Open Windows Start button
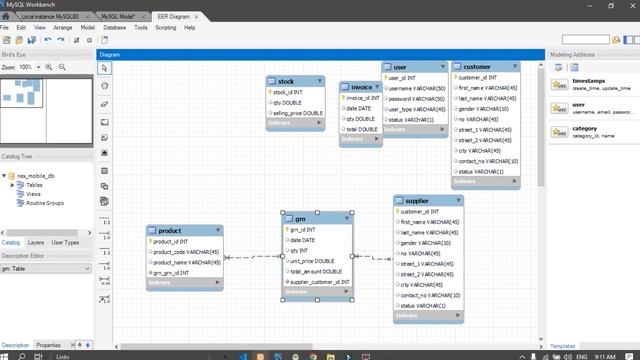Image resolution: width=640 pixels, height=360 pixels. [4, 356]
